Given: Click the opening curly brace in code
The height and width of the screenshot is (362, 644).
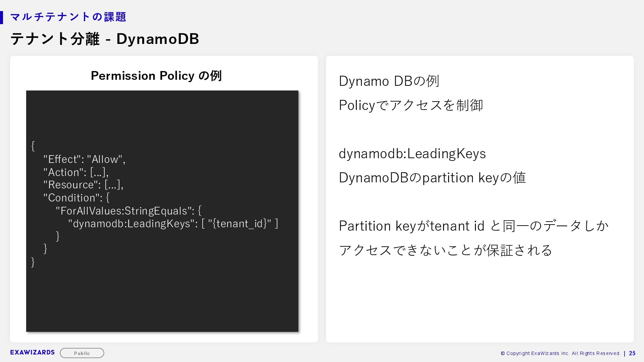Looking at the screenshot, I should click(x=33, y=146).
